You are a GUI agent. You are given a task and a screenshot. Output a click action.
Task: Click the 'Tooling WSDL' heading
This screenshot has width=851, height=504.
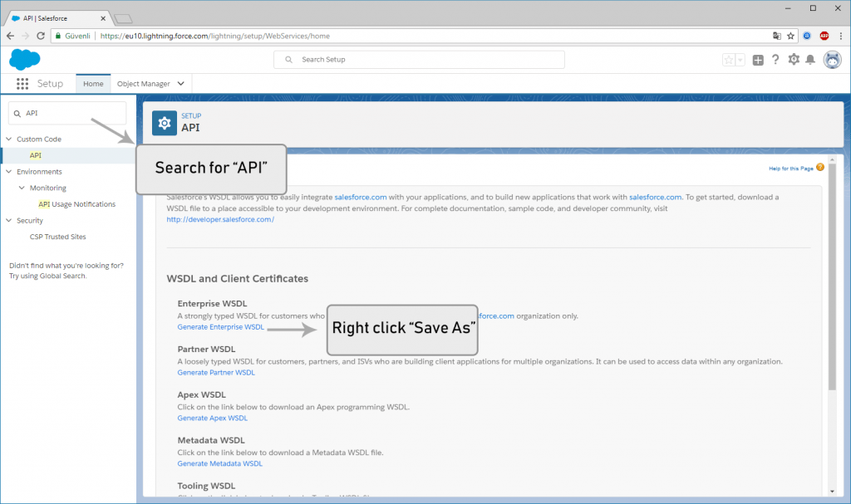tap(206, 486)
